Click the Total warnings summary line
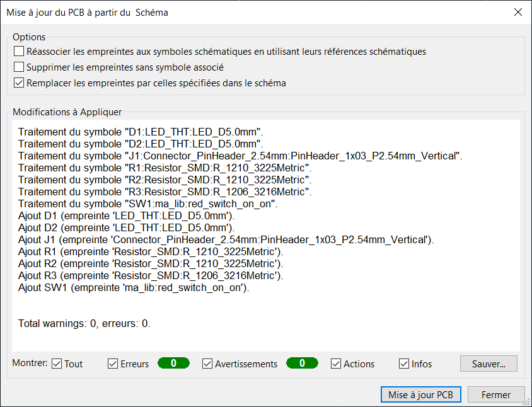The width and height of the screenshot is (532, 407). [84, 323]
